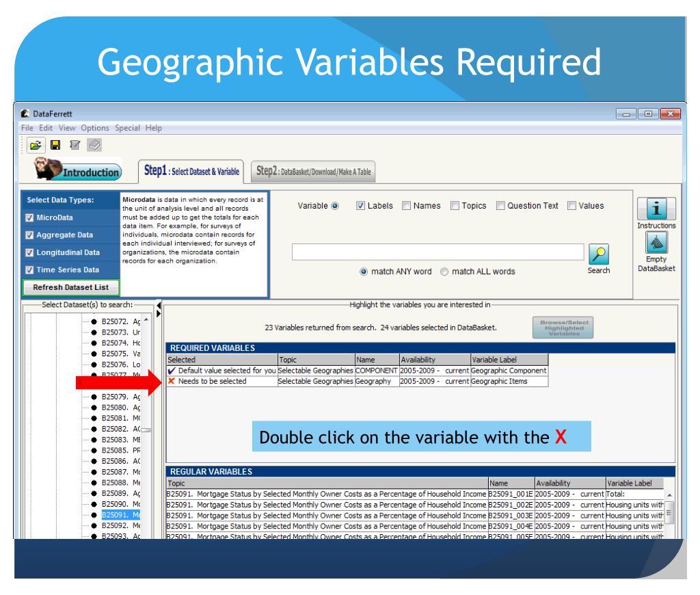This screenshot has width=700, height=595.
Task: Click the save disk toolbar icon
Action: (55, 145)
